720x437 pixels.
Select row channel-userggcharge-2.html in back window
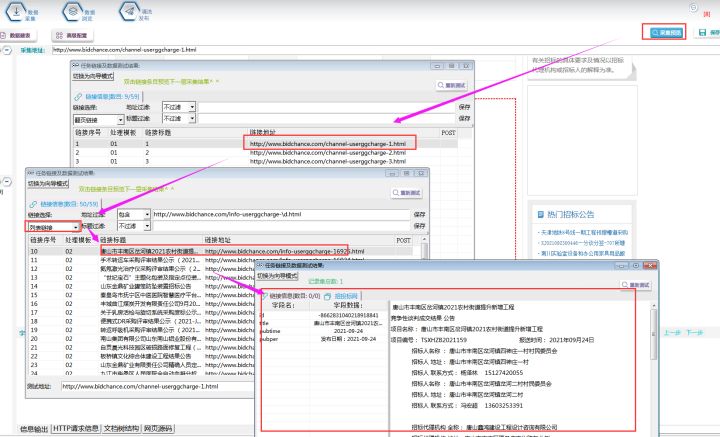[x=265, y=152]
